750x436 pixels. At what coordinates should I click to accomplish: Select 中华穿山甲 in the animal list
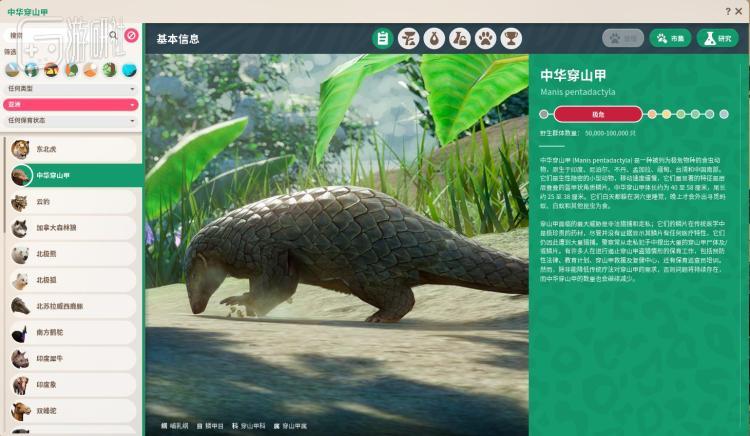coord(76,175)
